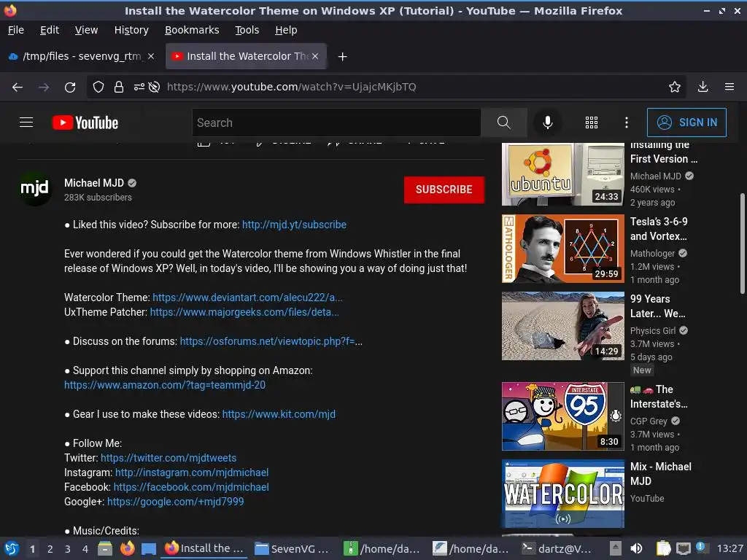Open the YouTube guide hamburger menu
The image size is (747, 560).
tap(26, 122)
